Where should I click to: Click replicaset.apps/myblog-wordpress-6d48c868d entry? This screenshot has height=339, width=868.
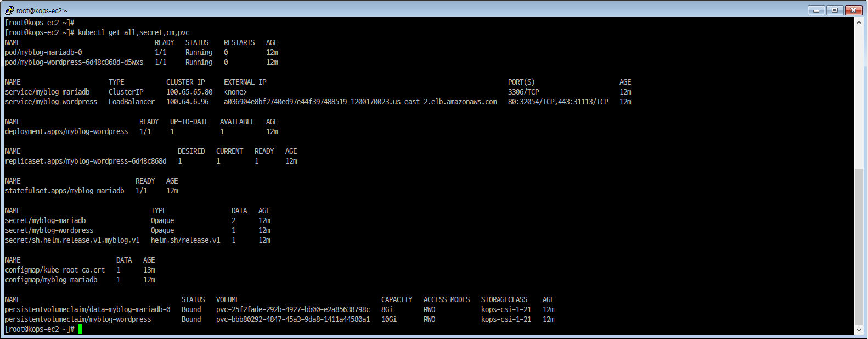86,161
